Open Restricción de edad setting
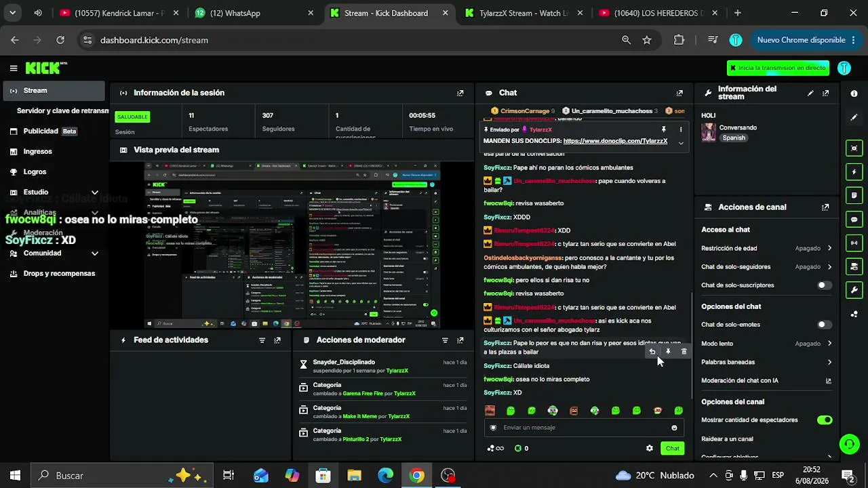 tap(766, 249)
